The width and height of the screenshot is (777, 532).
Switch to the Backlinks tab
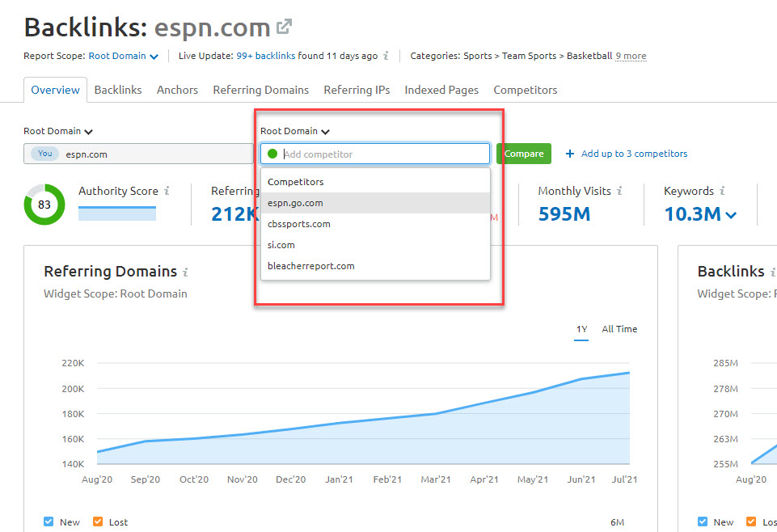(x=118, y=91)
